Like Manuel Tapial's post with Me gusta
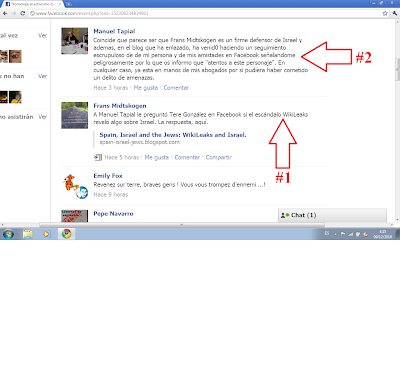 (x=146, y=88)
